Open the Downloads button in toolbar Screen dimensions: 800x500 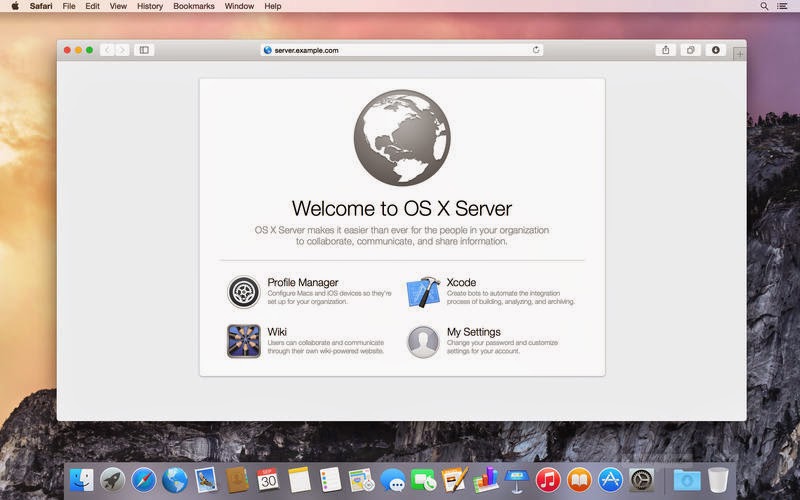(715, 50)
